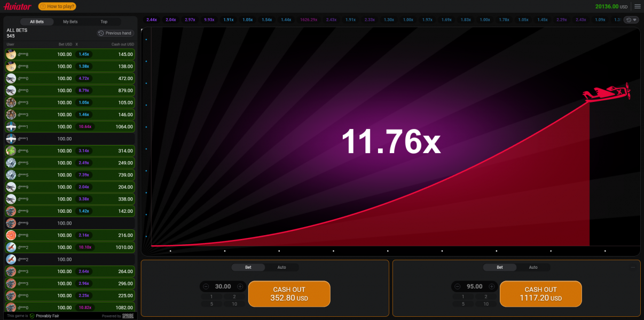Click the 30.00 bet amount field
This screenshot has height=320, width=644.
[x=223, y=286]
